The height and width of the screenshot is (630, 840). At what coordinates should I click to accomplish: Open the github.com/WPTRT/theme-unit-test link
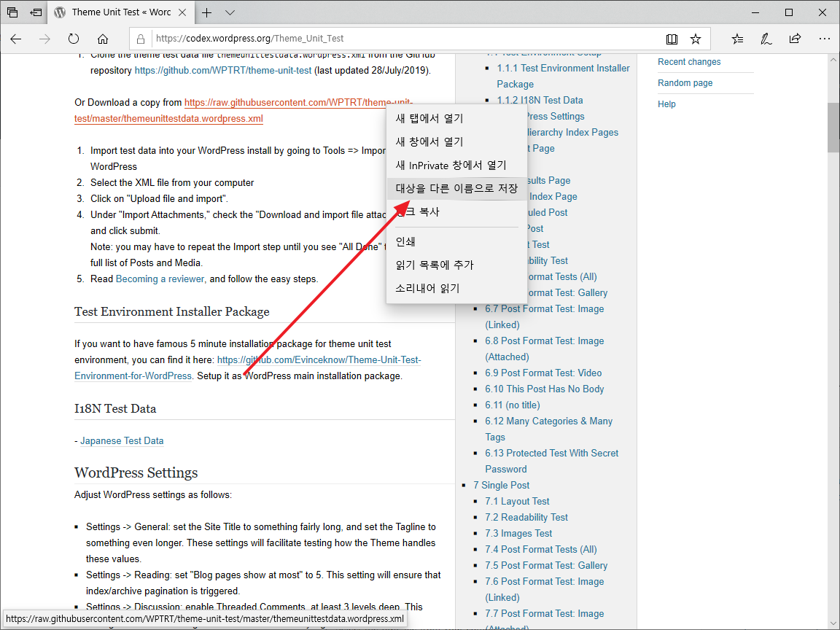click(x=223, y=70)
